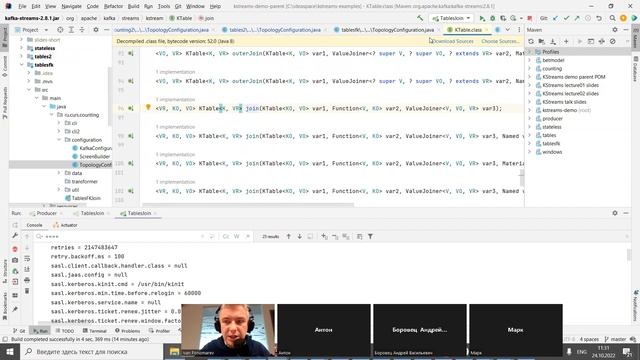Toggle Match Case Cc in console search
The height and width of the screenshot is (360, 640).
226,236
